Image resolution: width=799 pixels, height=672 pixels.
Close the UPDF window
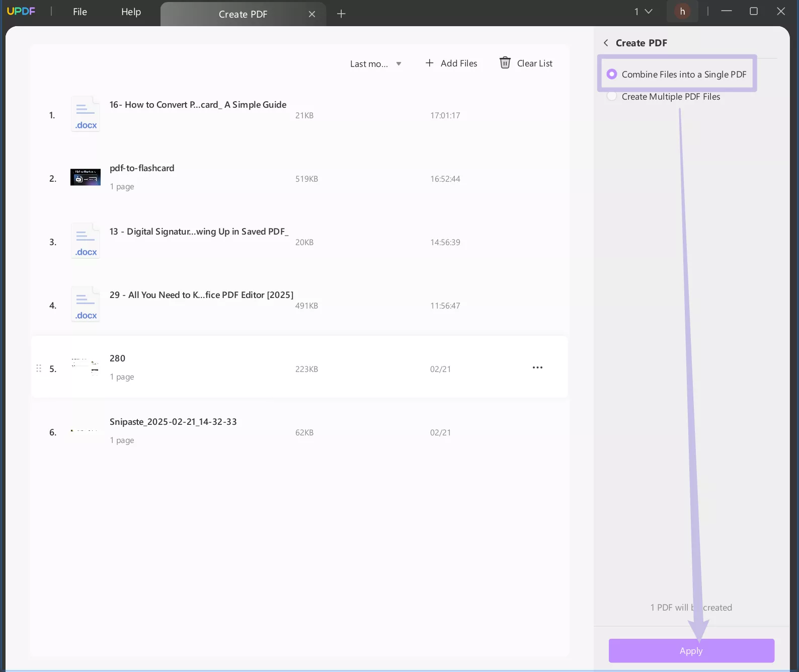780,11
